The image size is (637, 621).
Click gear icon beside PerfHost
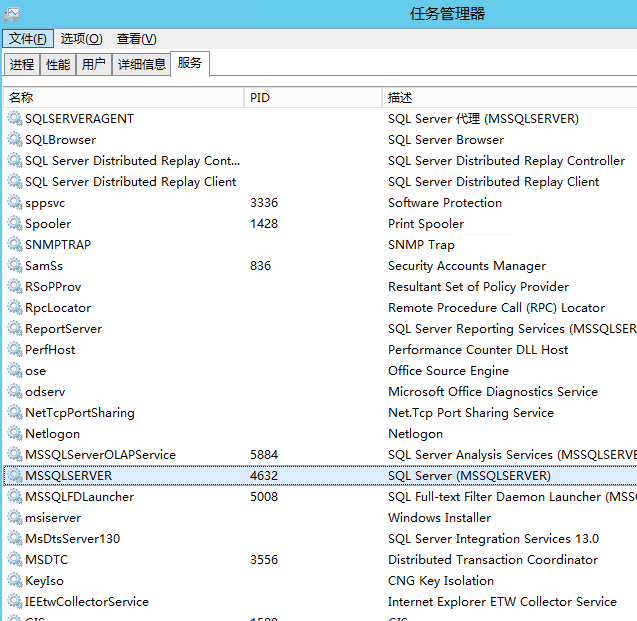tap(15, 349)
